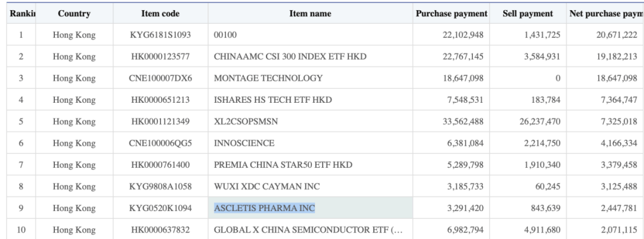Click item code CNE100006QG5
Screen dimensions: 644x239
pyautogui.click(x=160, y=143)
